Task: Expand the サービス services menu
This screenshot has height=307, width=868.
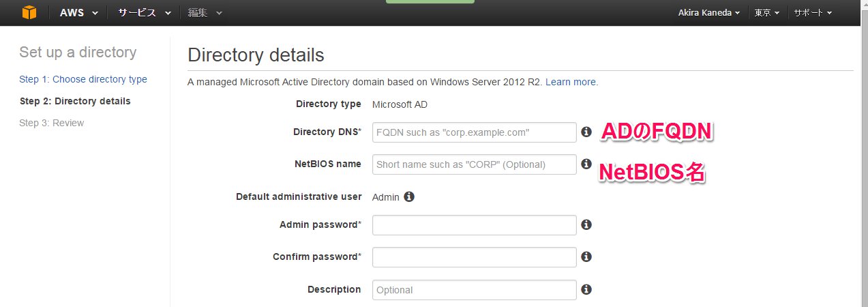Action: pyautogui.click(x=143, y=13)
